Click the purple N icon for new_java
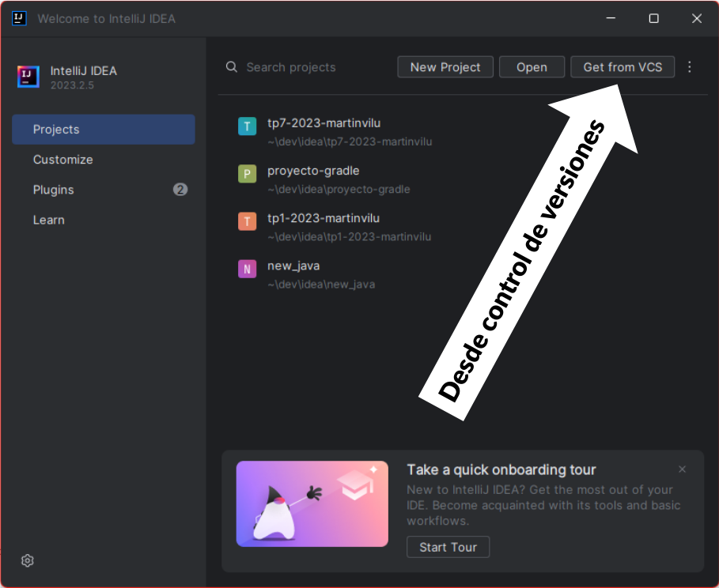 [247, 269]
